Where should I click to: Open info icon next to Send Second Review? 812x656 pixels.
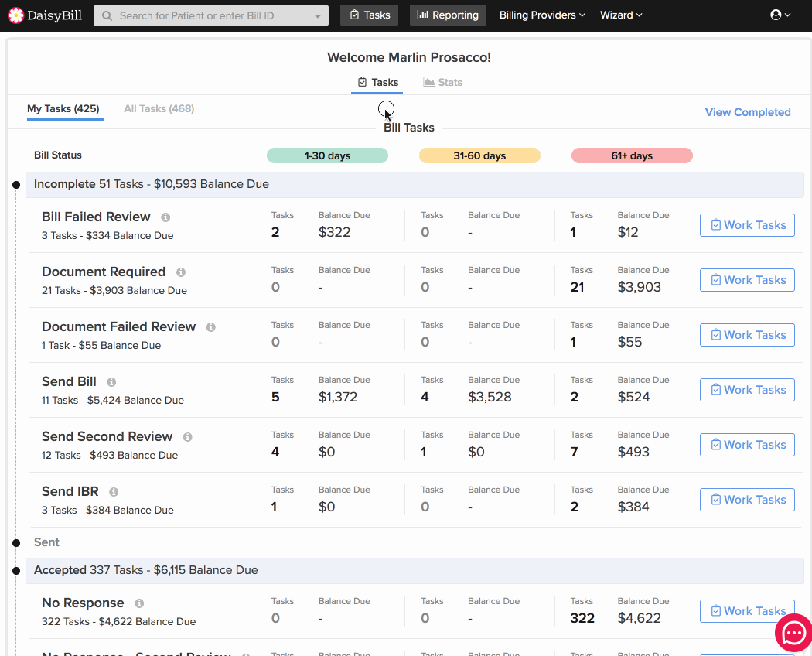pyautogui.click(x=187, y=437)
